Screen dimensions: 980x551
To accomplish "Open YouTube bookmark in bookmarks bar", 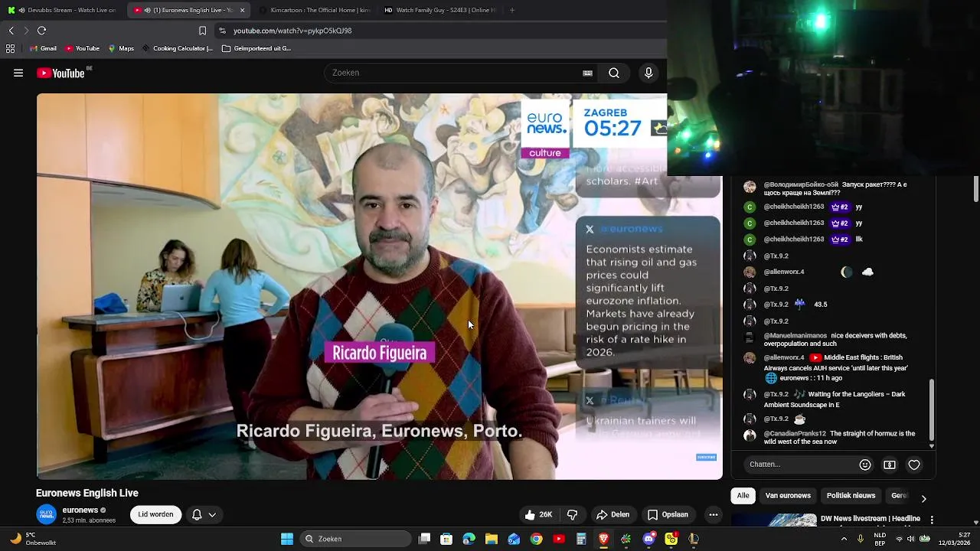I will (x=82, y=48).
